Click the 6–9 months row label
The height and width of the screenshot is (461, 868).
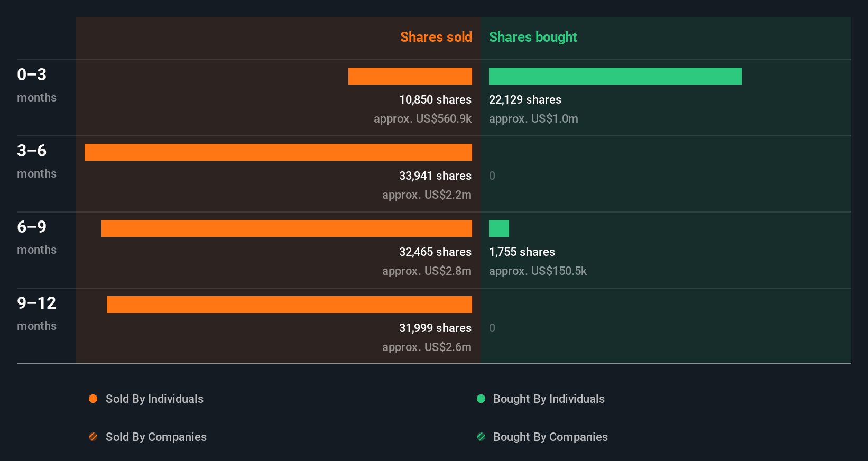(x=36, y=237)
